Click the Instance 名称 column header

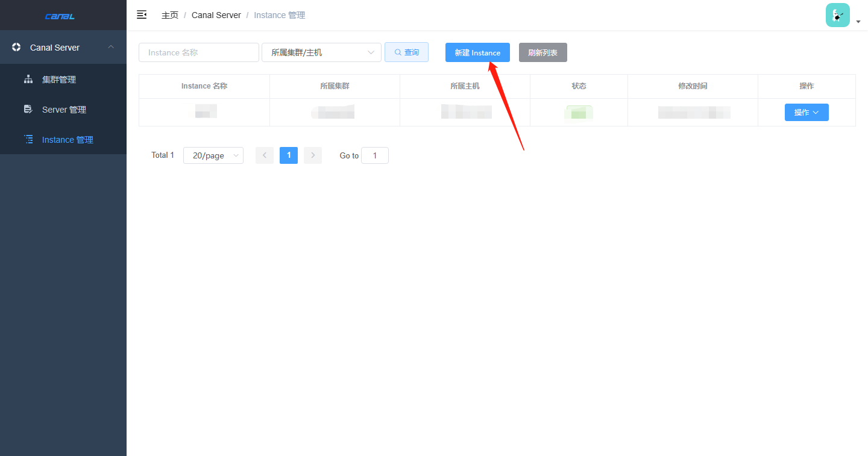point(204,86)
